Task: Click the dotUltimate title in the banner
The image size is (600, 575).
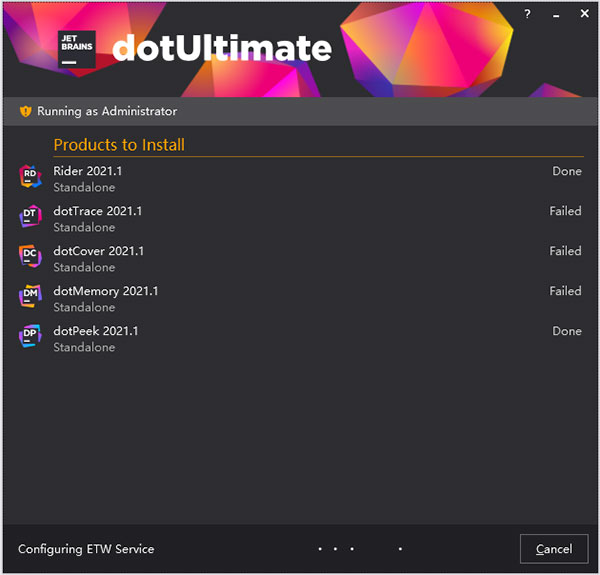Action: tap(222, 48)
